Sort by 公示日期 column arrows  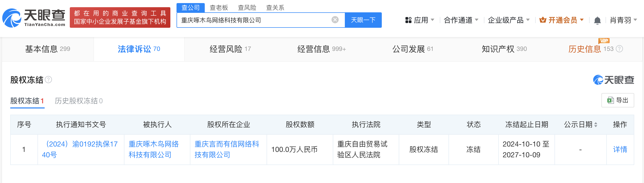[596, 125]
